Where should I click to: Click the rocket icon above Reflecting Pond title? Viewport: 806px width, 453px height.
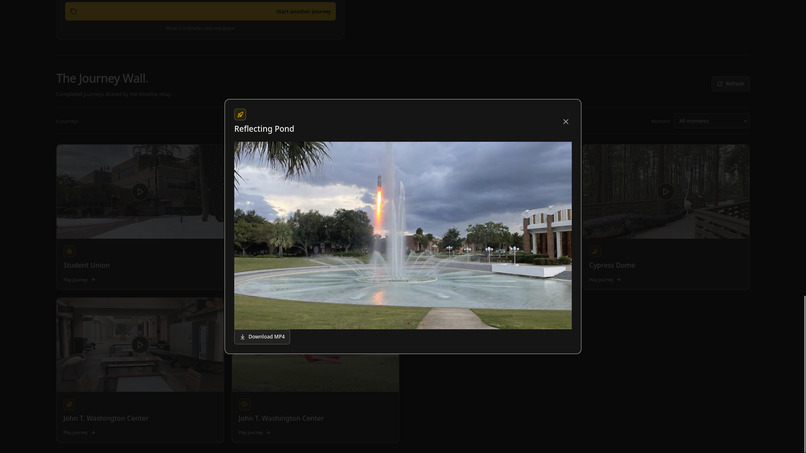click(240, 115)
